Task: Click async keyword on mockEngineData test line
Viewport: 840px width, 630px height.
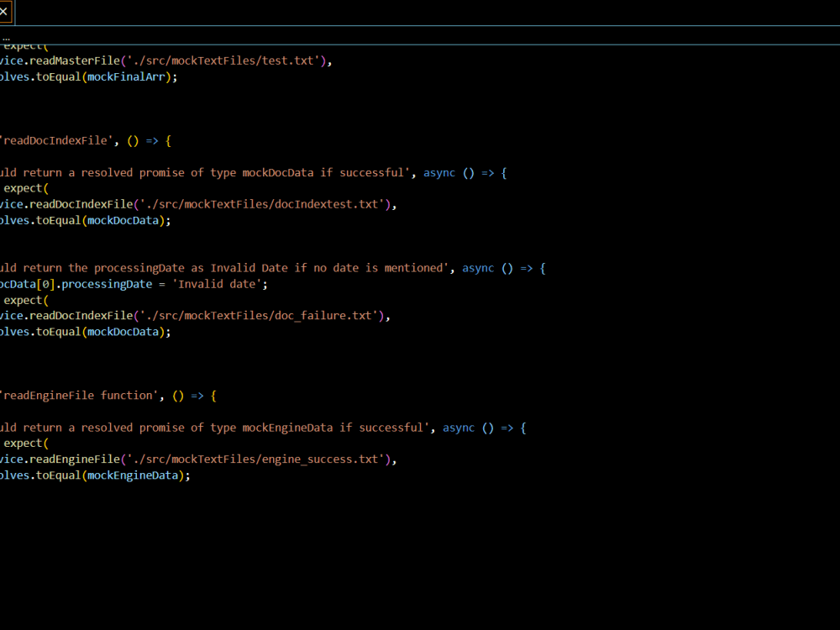Action: (459, 428)
